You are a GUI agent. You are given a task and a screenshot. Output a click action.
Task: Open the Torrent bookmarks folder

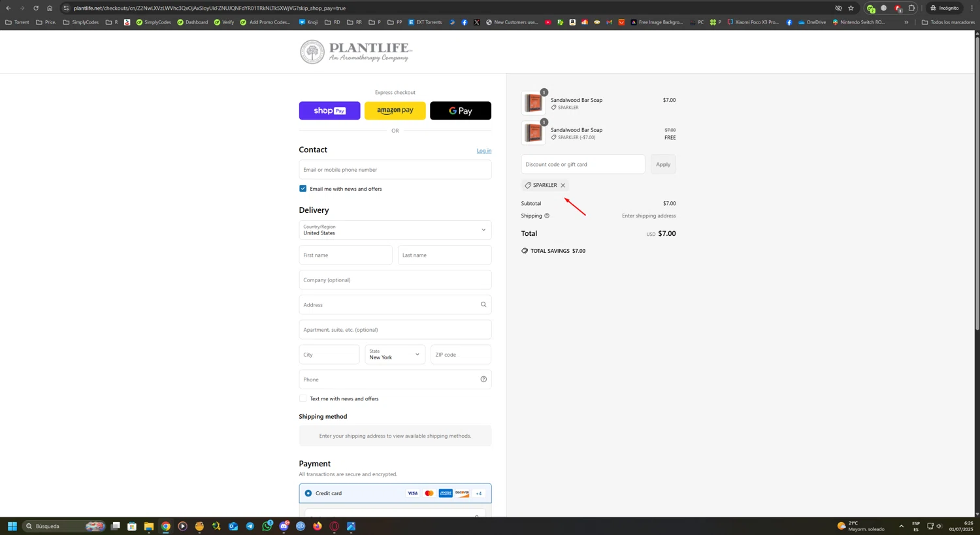tap(17, 22)
